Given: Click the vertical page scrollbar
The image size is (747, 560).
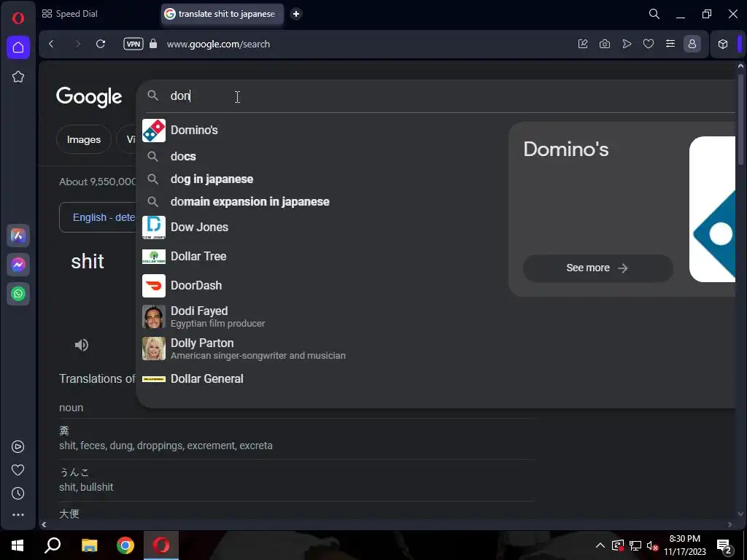Looking at the screenshot, I should (x=740, y=119).
